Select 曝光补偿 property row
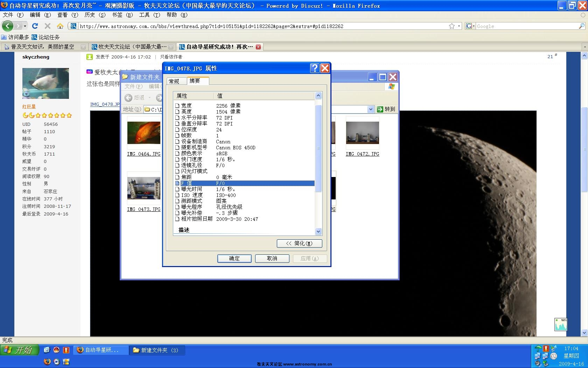Screen dimensions: 588x368 click(x=244, y=213)
